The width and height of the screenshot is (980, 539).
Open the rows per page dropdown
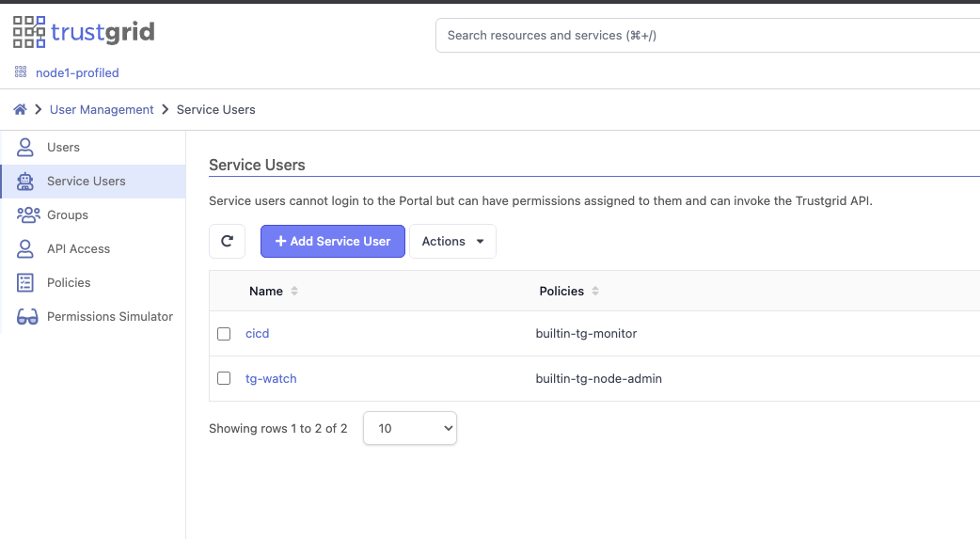[x=409, y=428]
